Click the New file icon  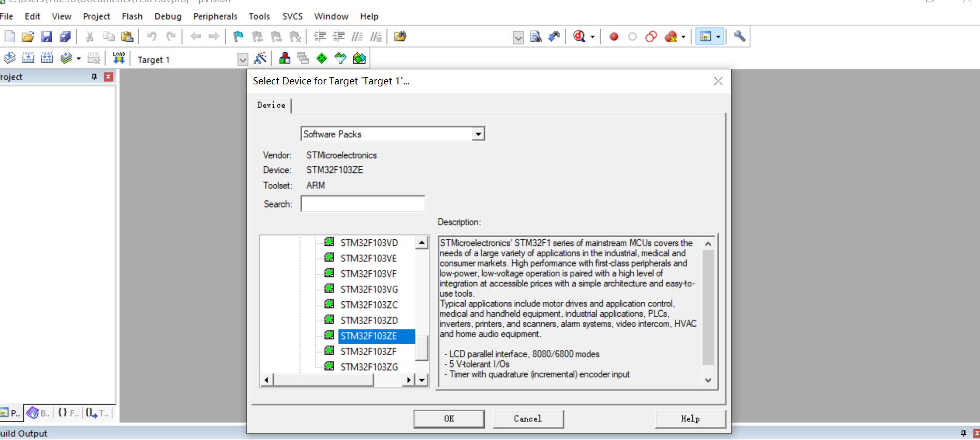click(10, 36)
